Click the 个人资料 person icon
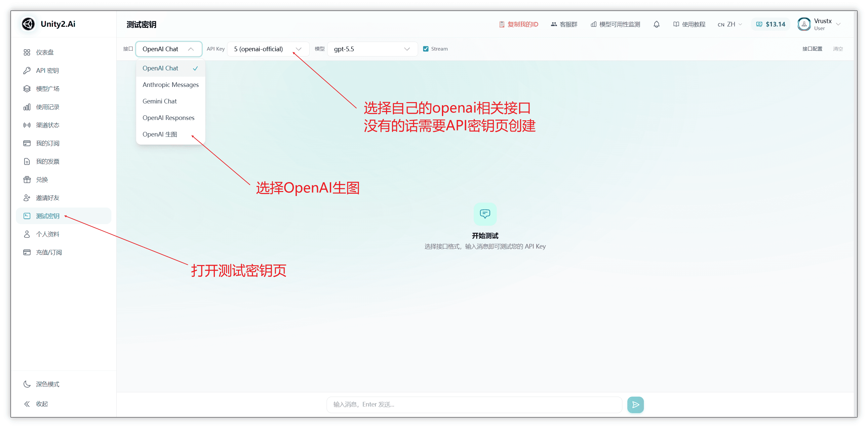 click(x=27, y=234)
